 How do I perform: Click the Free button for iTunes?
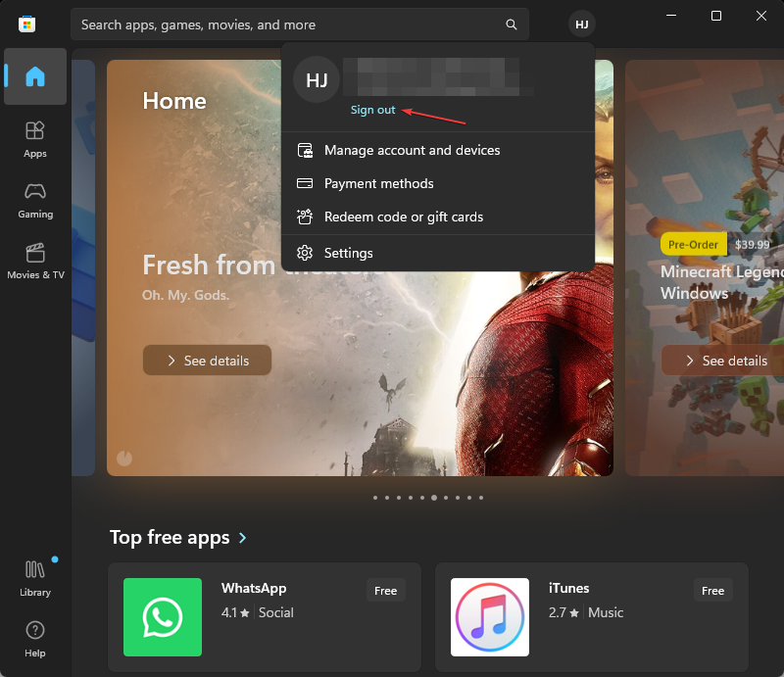(x=712, y=591)
